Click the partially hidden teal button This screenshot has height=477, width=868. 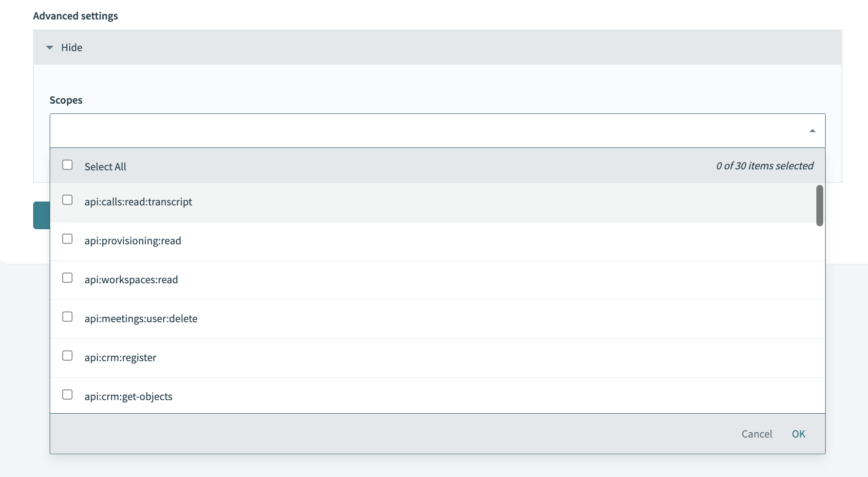click(x=41, y=215)
